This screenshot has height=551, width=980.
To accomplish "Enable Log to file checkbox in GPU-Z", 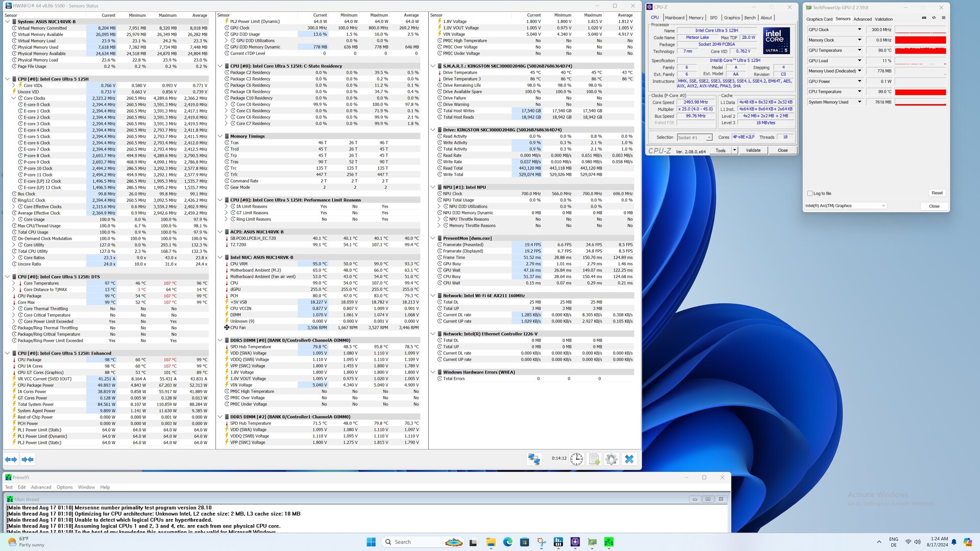I will pos(810,193).
